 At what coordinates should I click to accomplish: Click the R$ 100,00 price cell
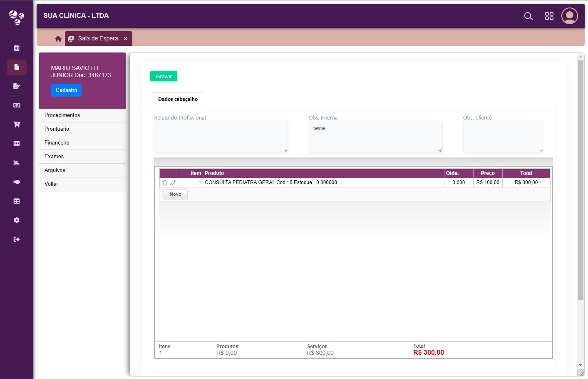pyautogui.click(x=488, y=182)
